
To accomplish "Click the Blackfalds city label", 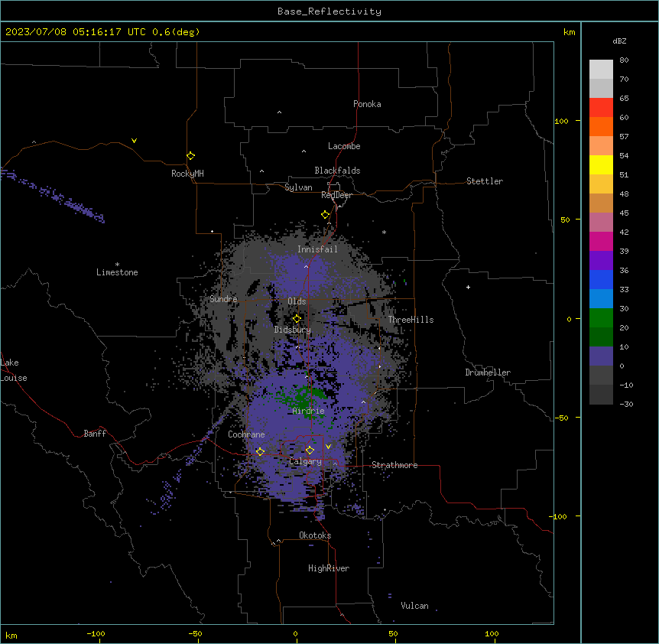I will pos(337,171).
